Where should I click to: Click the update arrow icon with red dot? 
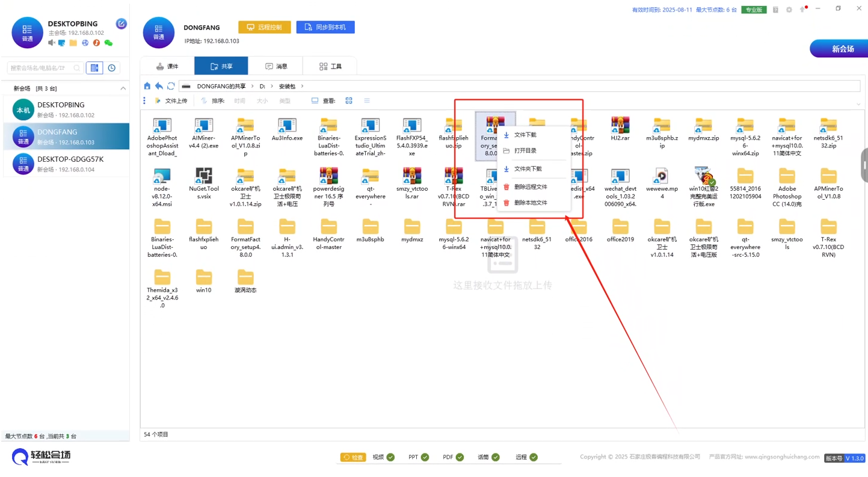802,10
